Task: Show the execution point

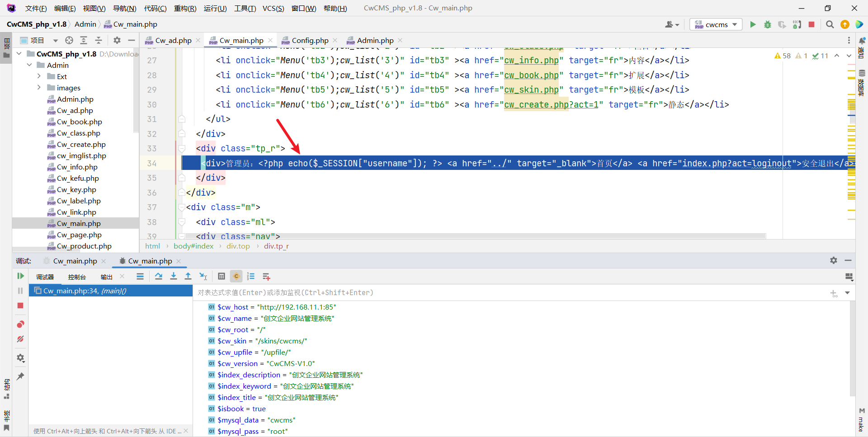Action: pos(140,276)
